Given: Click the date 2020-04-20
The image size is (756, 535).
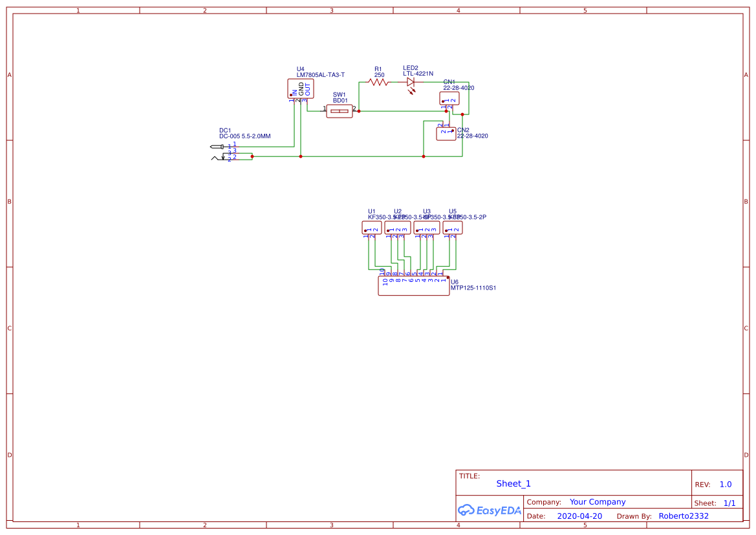Looking at the screenshot, I should pyautogui.click(x=579, y=516).
